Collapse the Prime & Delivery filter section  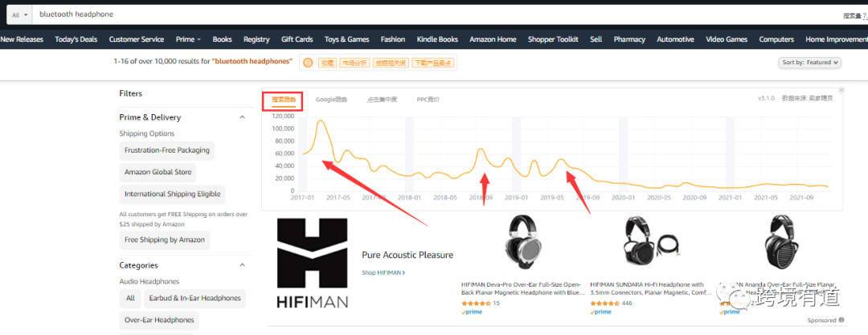(x=242, y=117)
